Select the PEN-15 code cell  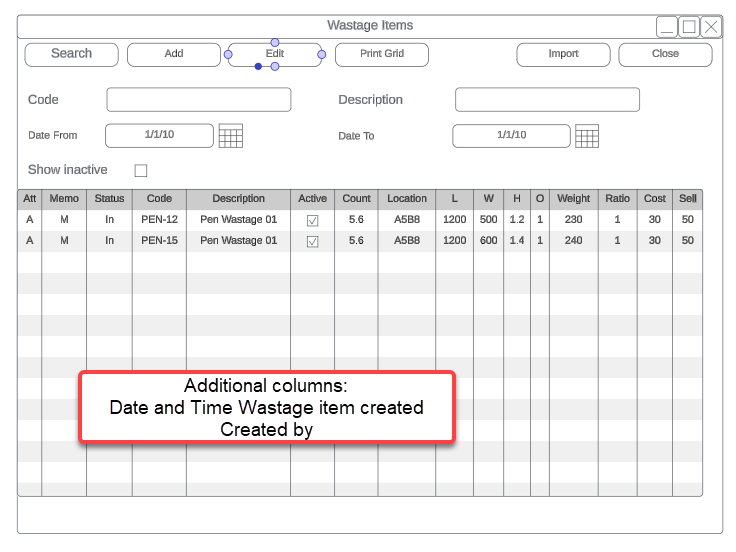(159, 240)
